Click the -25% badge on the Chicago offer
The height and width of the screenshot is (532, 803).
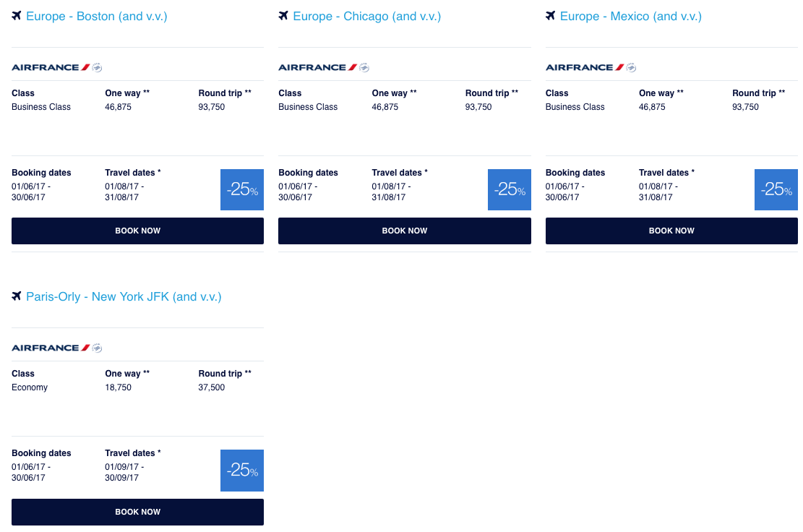[510, 189]
